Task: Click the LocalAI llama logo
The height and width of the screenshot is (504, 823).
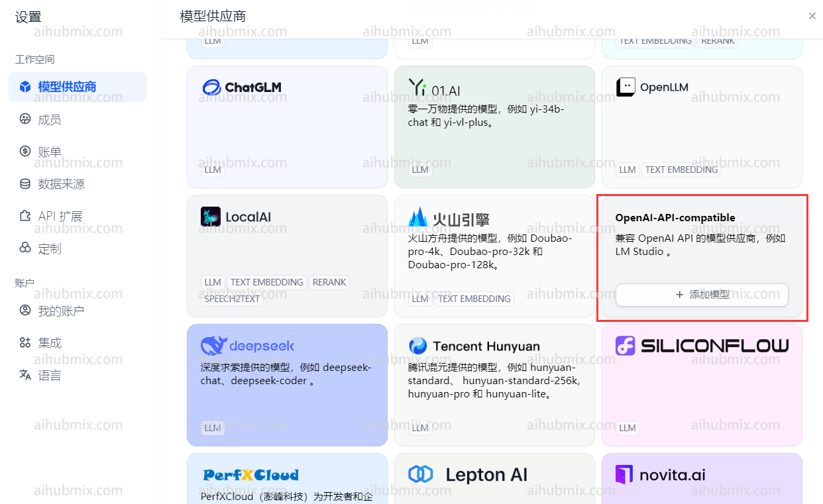Action: (211, 217)
